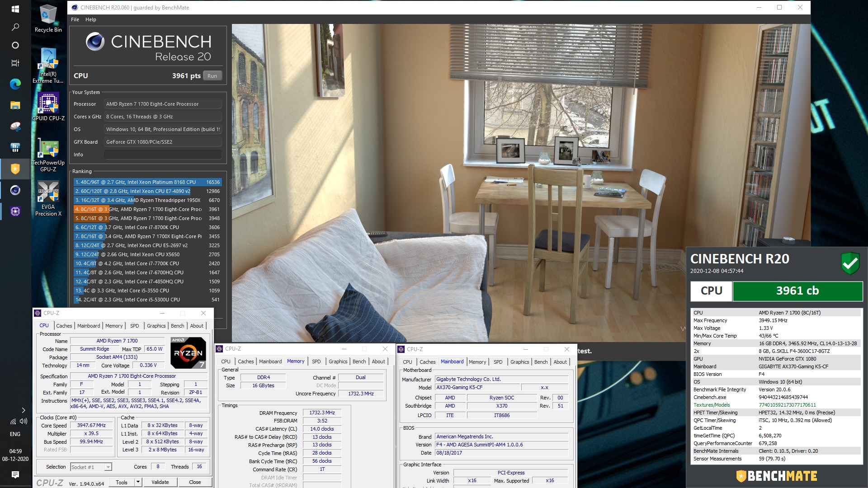Open the clock and date in taskbar

[15, 455]
